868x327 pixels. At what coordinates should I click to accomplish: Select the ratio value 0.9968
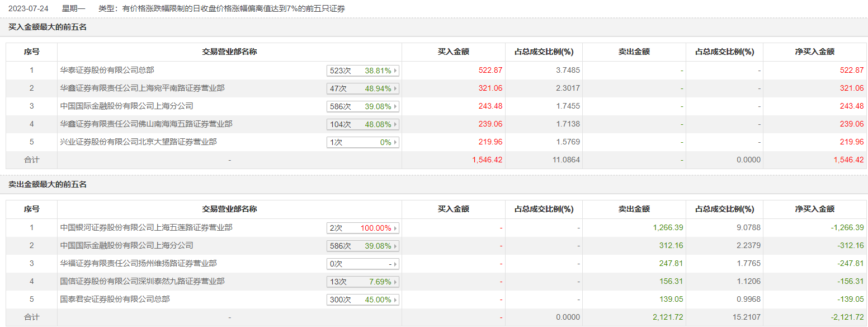tap(748, 299)
